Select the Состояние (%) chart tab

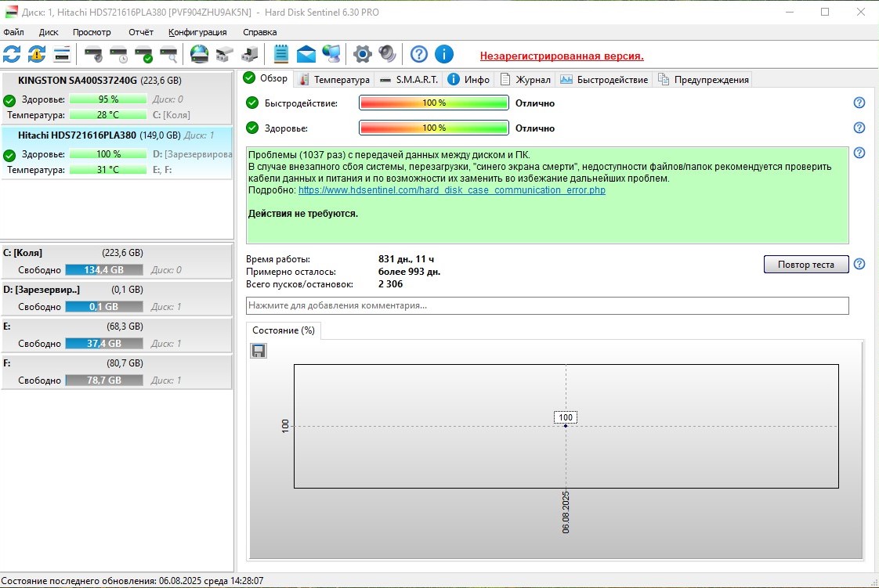(x=283, y=330)
